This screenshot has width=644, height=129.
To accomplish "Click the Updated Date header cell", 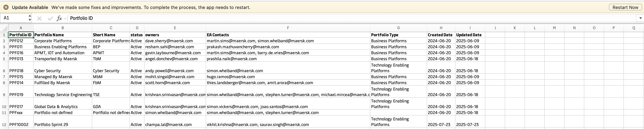I will 470,35.
